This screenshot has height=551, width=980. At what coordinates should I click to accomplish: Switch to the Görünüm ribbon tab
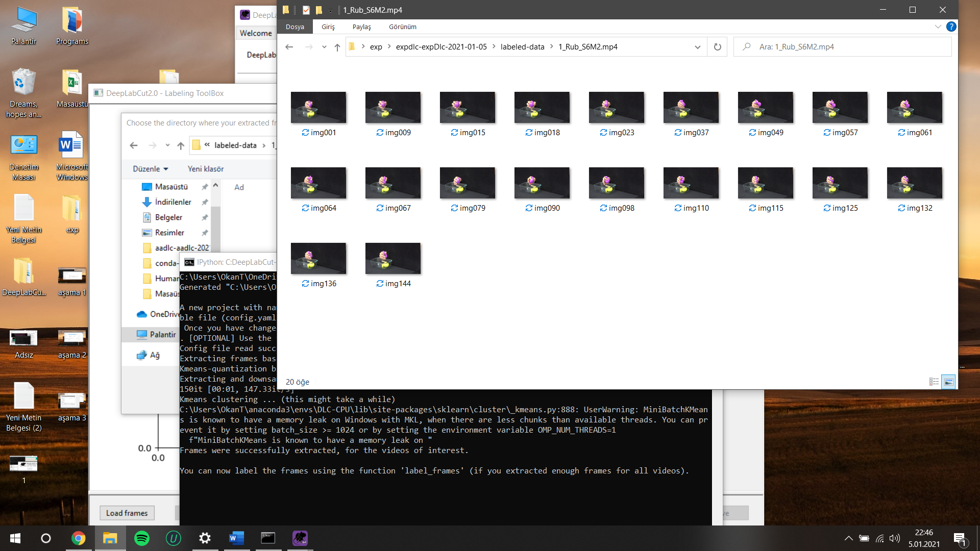pos(402,27)
